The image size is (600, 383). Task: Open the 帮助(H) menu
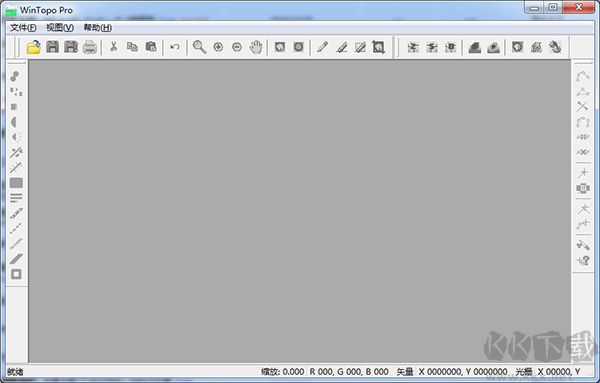click(98, 28)
